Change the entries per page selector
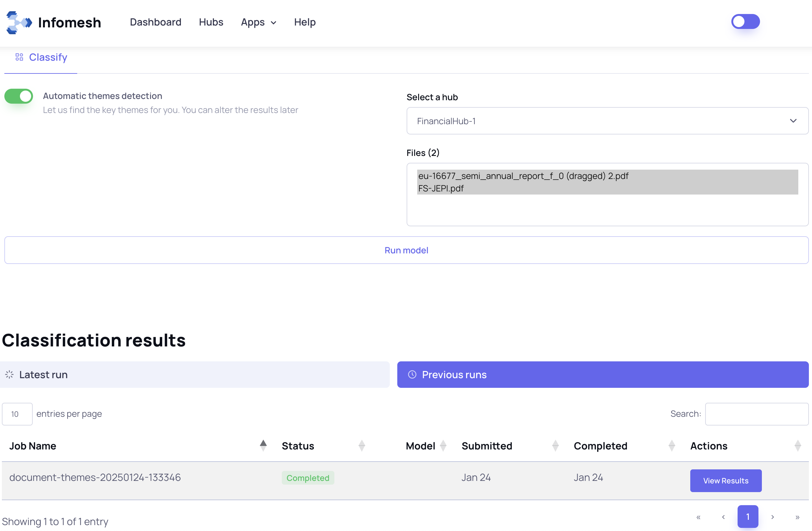Image resolution: width=812 pixels, height=531 pixels. coord(17,414)
